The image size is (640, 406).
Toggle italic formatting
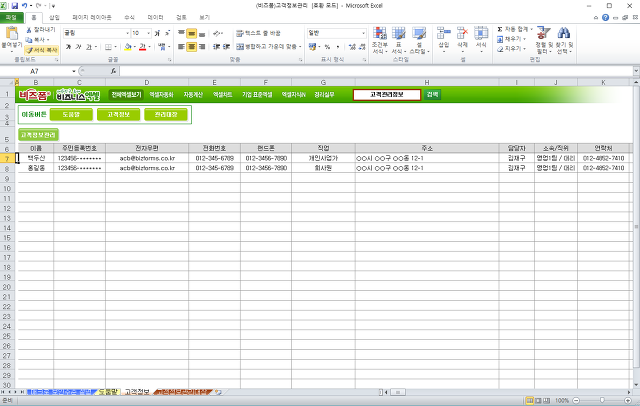point(78,47)
